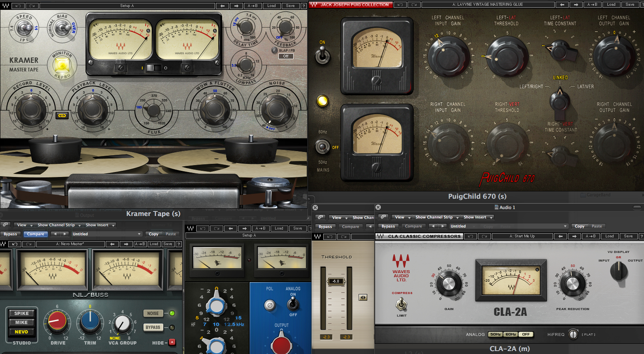
Task: Click the PuigChild LINKED Left/Right Lat/Vert selector
Action: tap(560, 101)
